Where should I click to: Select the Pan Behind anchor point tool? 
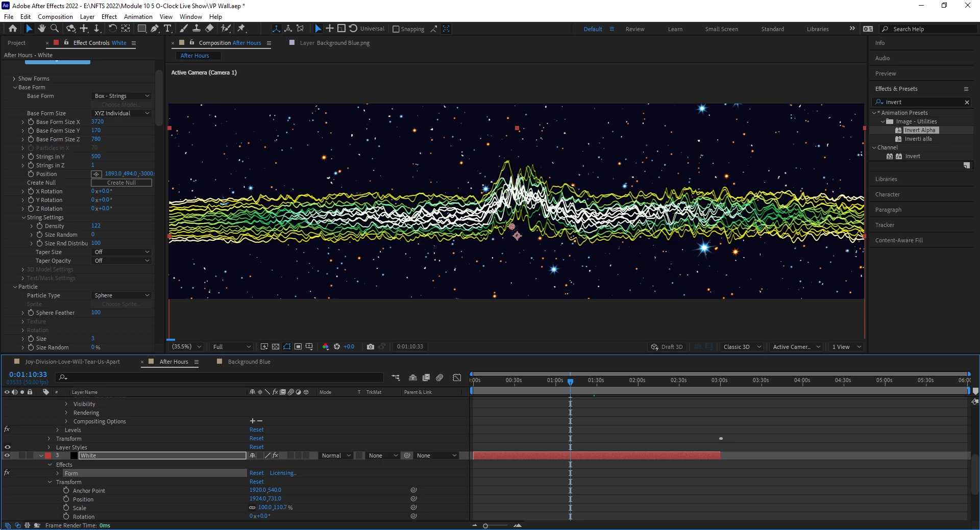pos(126,29)
